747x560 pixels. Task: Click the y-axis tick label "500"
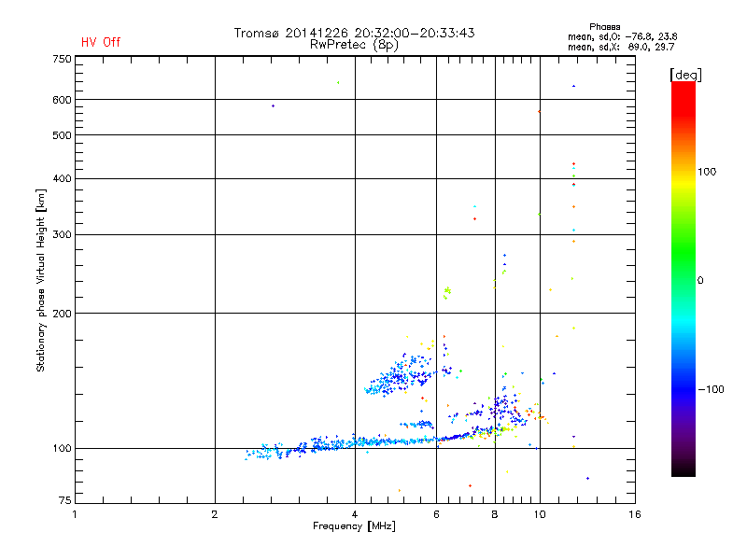coord(62,135)
